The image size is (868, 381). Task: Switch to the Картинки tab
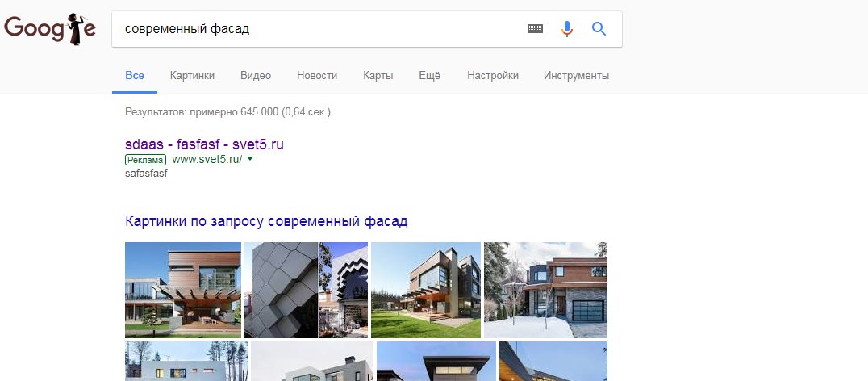click(192, 75)
